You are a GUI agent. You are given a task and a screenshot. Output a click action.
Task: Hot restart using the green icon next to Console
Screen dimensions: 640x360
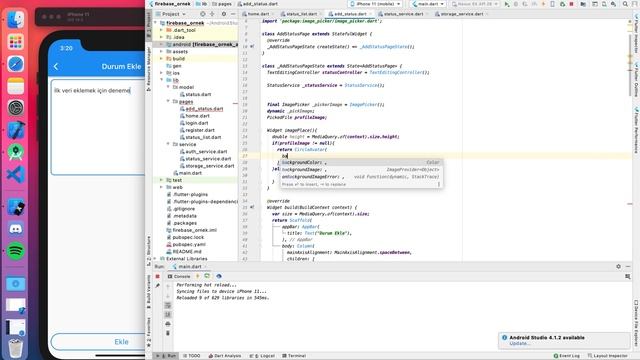[207, 276]
